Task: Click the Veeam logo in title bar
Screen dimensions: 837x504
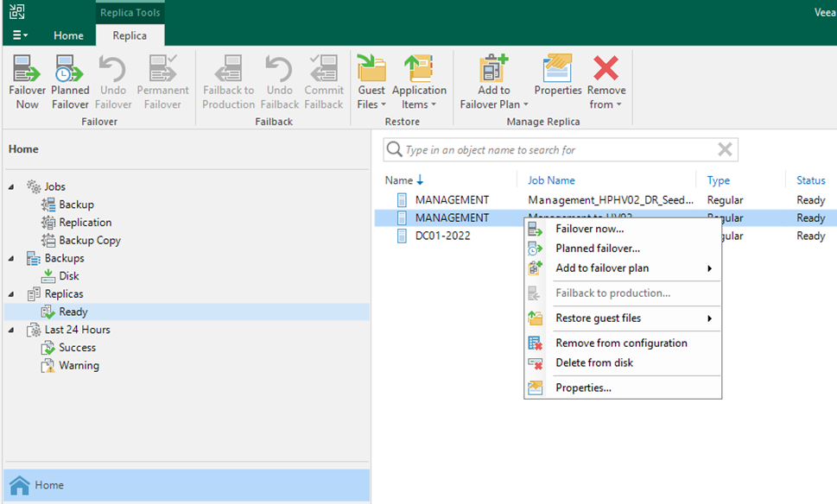Action: [16, 11]
